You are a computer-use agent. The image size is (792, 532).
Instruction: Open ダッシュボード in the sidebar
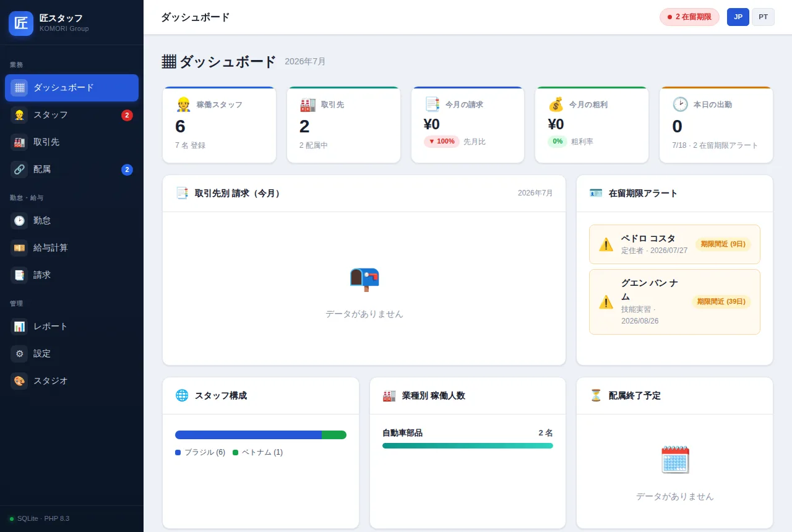point(72,88)
